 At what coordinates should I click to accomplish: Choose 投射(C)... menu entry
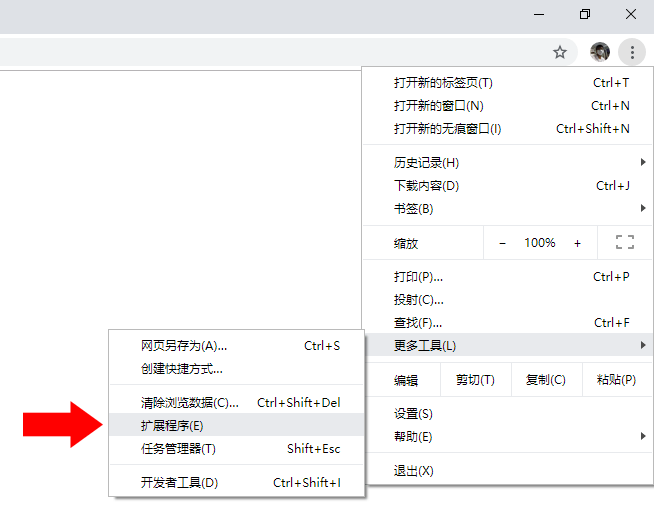click(x=507, y=300)
